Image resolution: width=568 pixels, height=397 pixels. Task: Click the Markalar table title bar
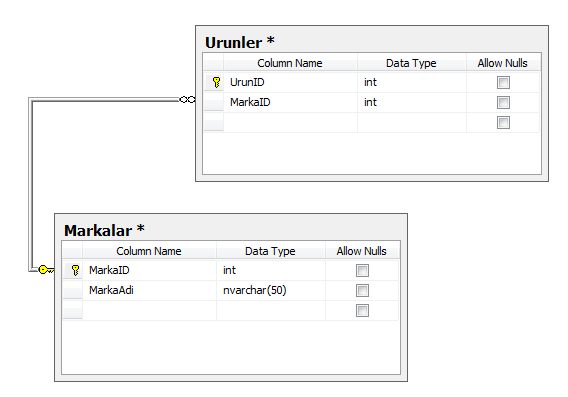pyautogui.click(x=231, y=230)
